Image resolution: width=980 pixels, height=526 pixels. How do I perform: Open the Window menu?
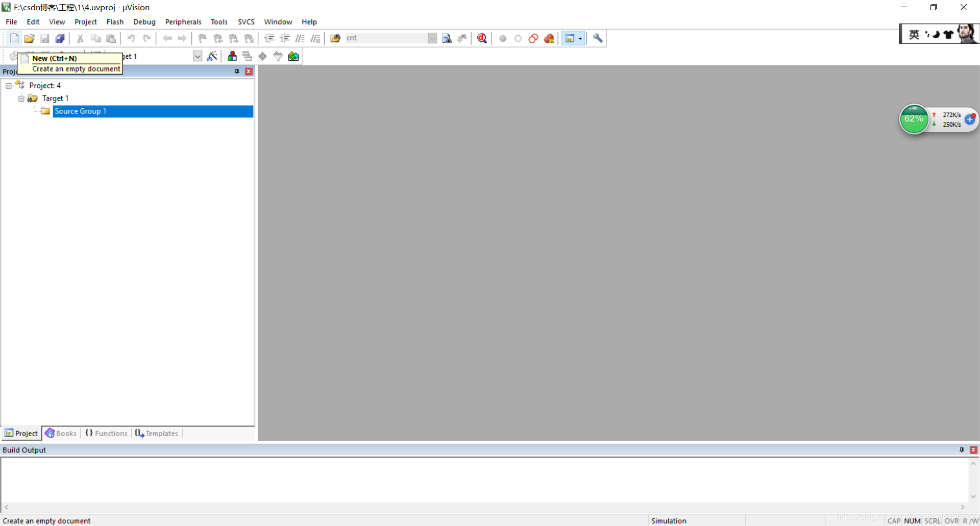[x=278, y=22]
